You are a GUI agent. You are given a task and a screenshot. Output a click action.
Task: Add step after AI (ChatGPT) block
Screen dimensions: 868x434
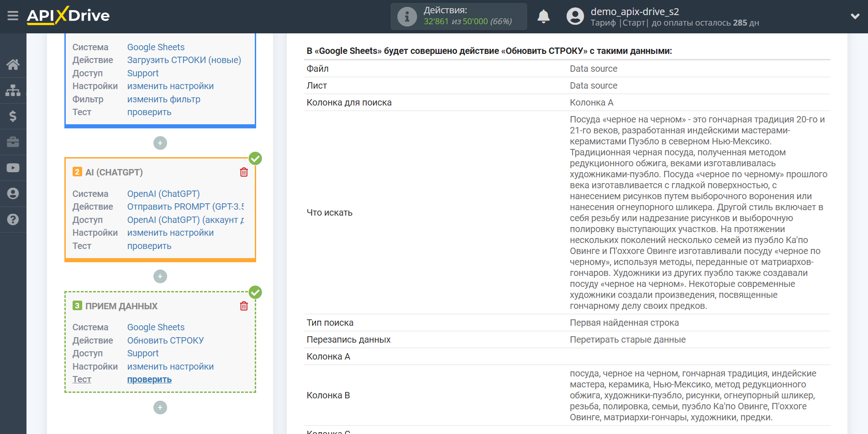click(x=160, y=276)
